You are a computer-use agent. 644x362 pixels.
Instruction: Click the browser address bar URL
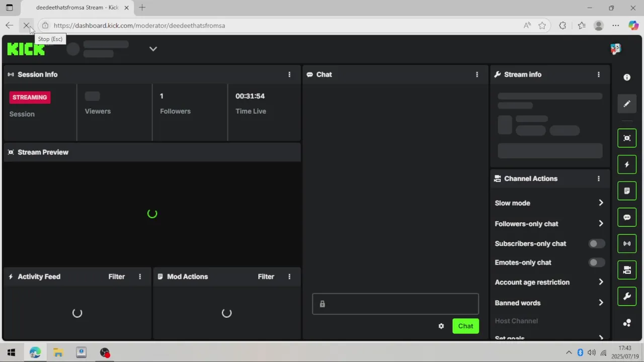(139, 25)
